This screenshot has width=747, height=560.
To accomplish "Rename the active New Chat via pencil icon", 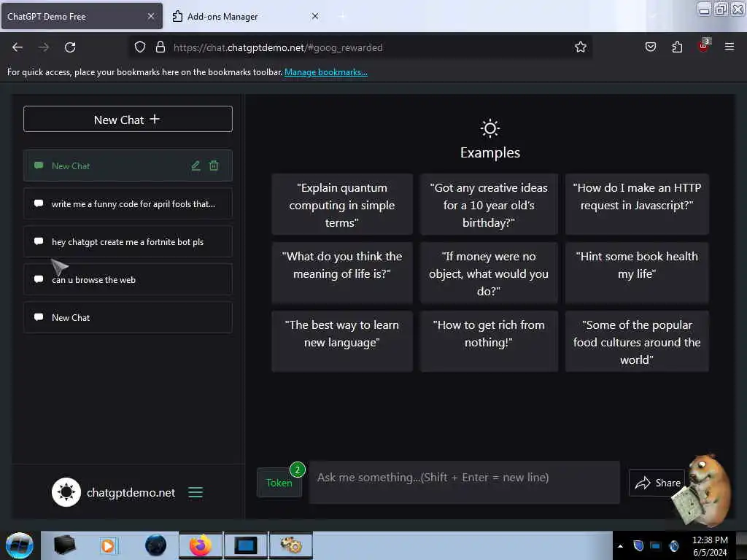I will click(196, 166).
